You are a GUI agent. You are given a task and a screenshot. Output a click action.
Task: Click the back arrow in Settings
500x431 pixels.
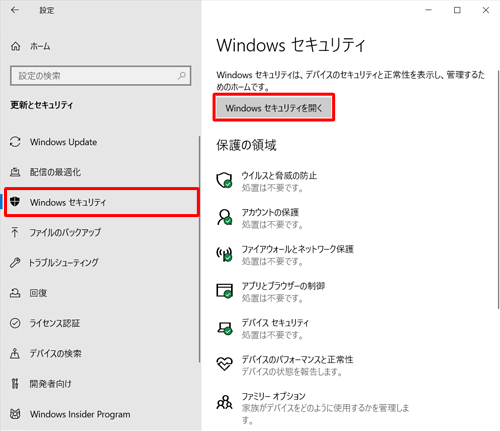pyautogui.click(x=15, y=10)
